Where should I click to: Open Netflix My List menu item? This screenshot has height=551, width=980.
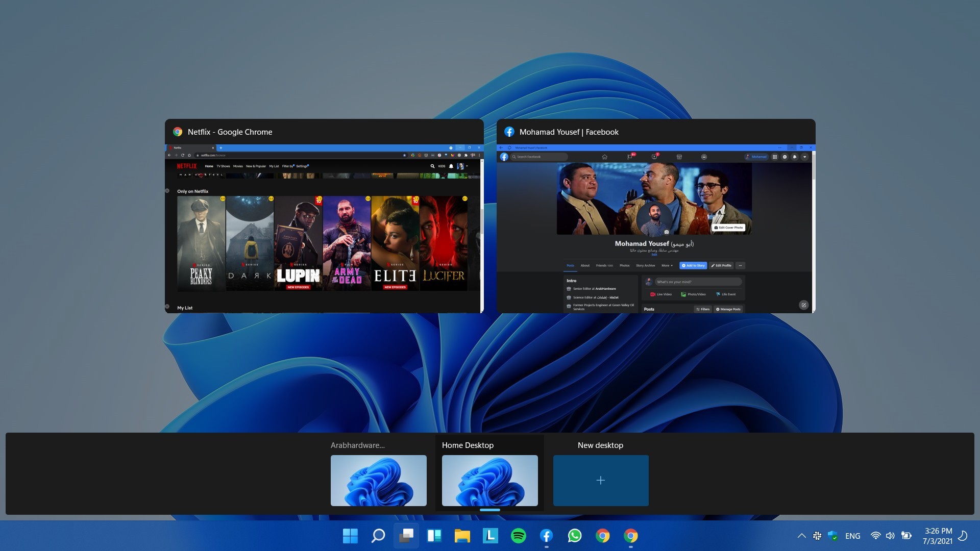click(274, 166)
